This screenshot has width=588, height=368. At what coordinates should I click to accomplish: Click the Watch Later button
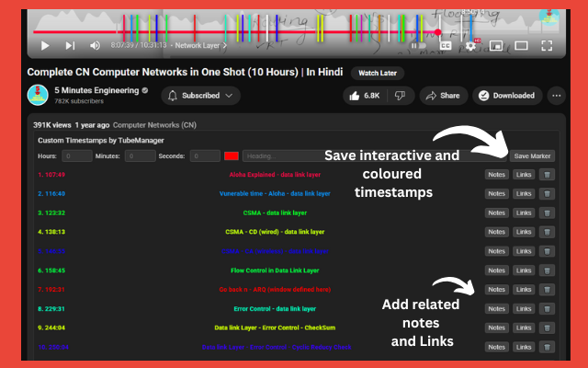coord(378,74)
